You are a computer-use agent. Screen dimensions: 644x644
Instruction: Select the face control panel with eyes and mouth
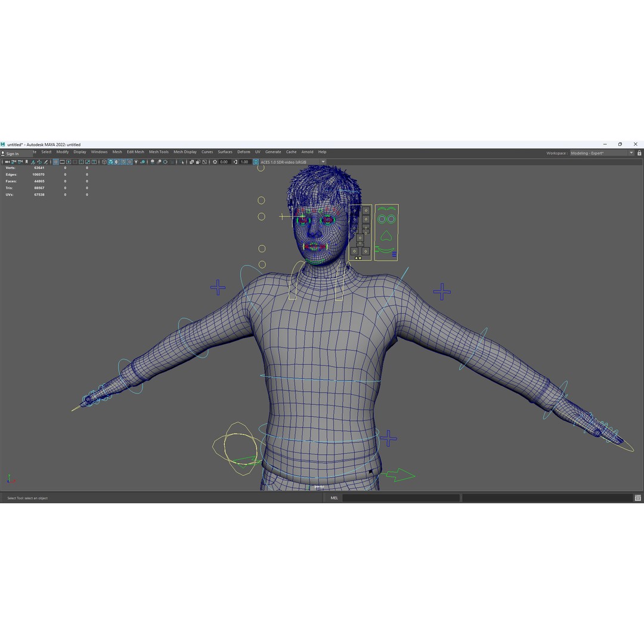tap(386, 233)
